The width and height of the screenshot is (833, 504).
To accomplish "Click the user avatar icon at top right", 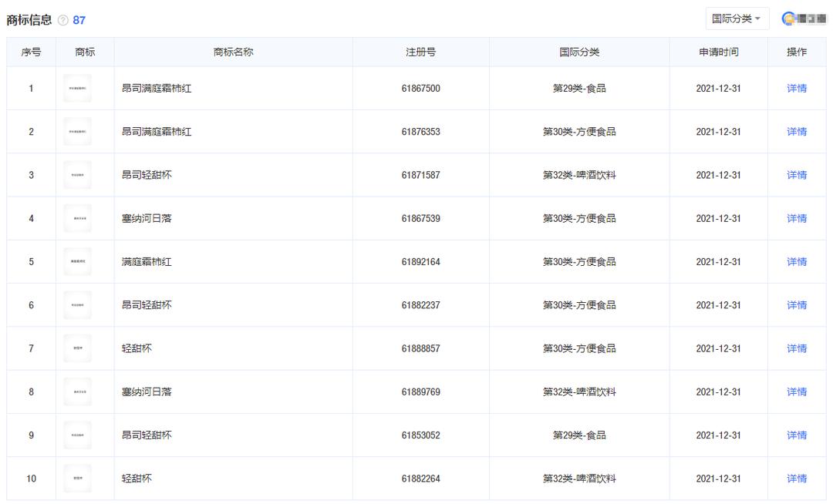I will pyautogui.click(x=787, y=17).
